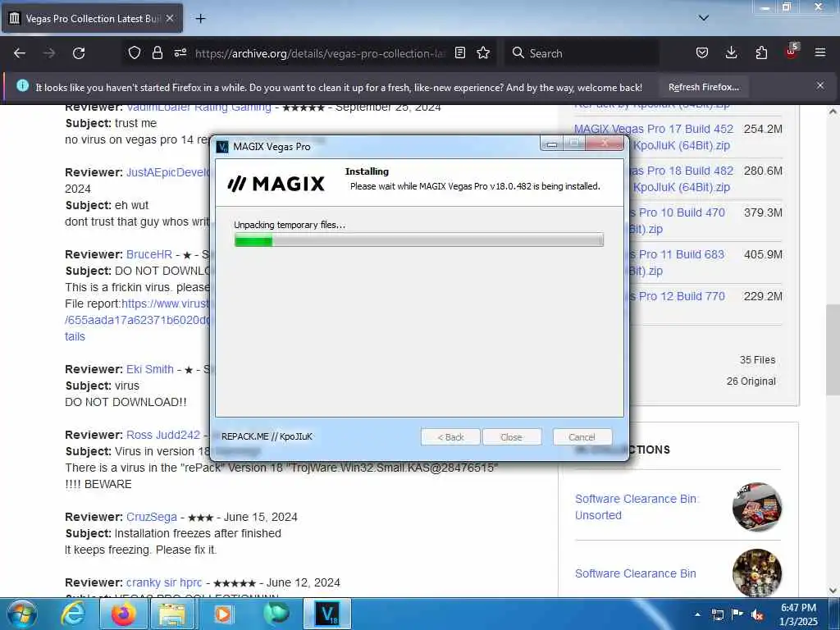
Task: Click the info icon in notification bar
Action: pyautogui.click(x=22, y=85)
